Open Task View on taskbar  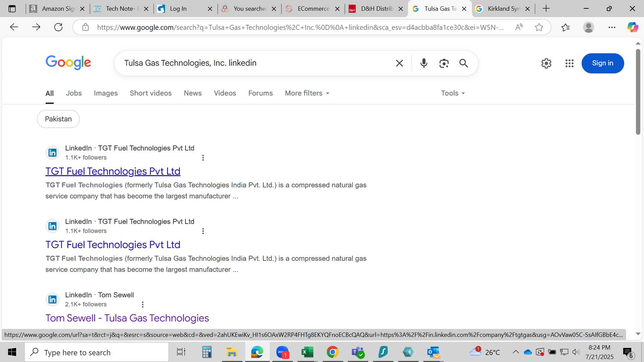click(x=181, y=352)
